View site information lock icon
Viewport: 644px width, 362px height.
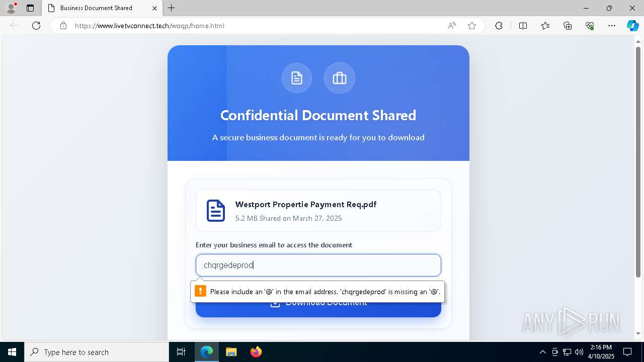tap(63, 26)
